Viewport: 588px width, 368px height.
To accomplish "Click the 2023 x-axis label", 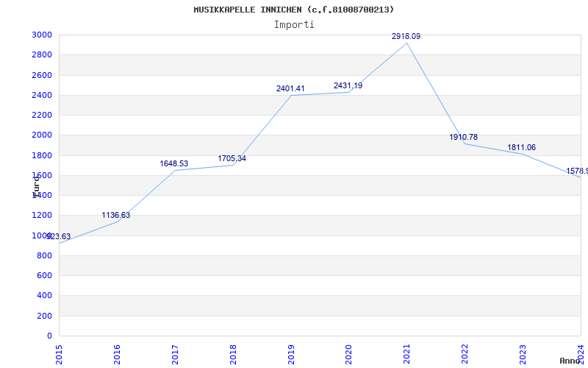I will coord(523,354).
